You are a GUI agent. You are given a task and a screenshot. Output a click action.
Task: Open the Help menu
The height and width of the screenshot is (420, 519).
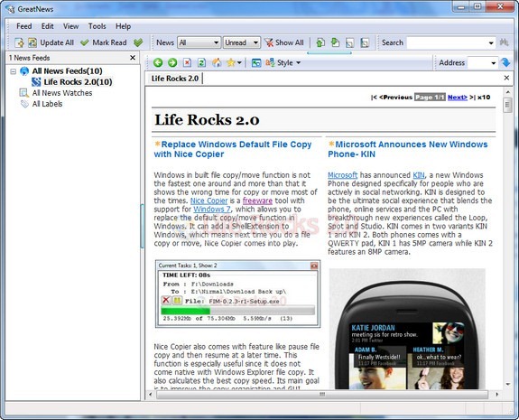tap(123, 26)
